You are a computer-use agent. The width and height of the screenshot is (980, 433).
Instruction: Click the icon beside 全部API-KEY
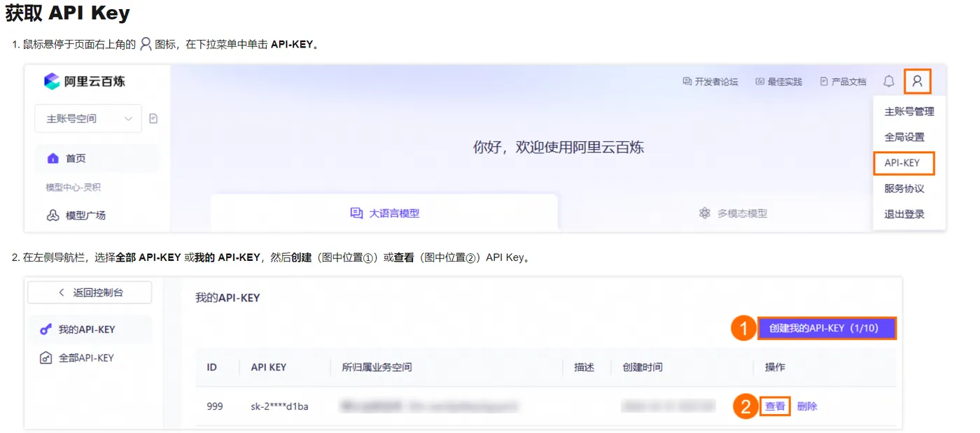[x=46, y=358]
